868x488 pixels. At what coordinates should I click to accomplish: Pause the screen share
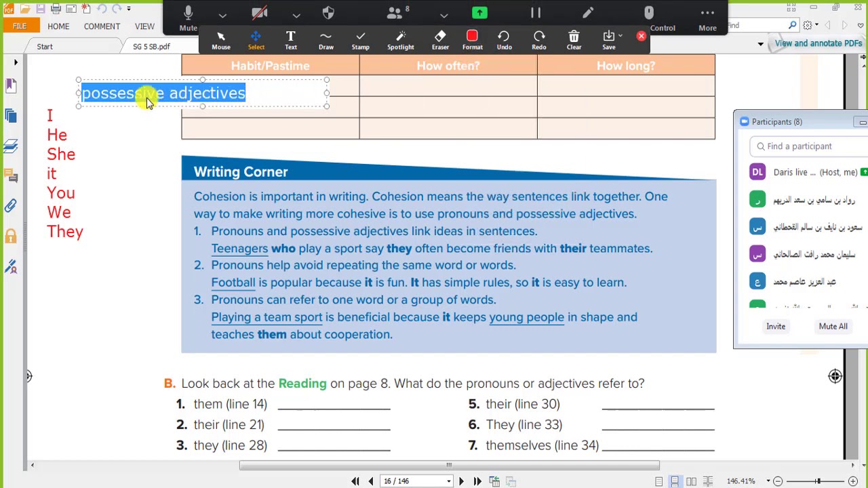536,13
